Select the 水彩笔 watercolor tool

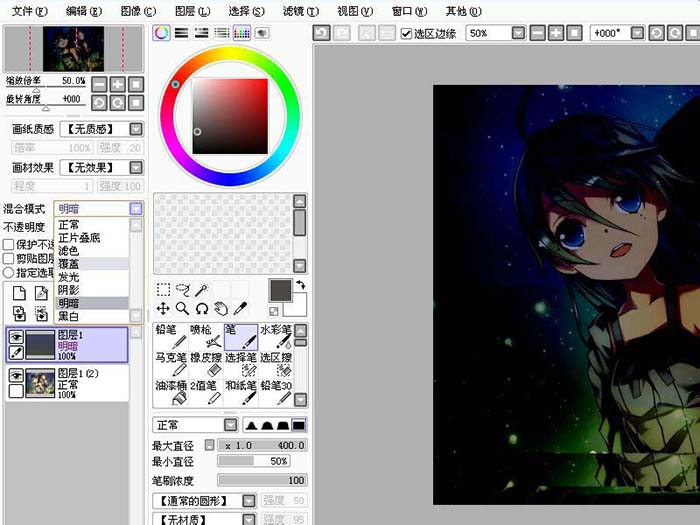click(276, 337)
